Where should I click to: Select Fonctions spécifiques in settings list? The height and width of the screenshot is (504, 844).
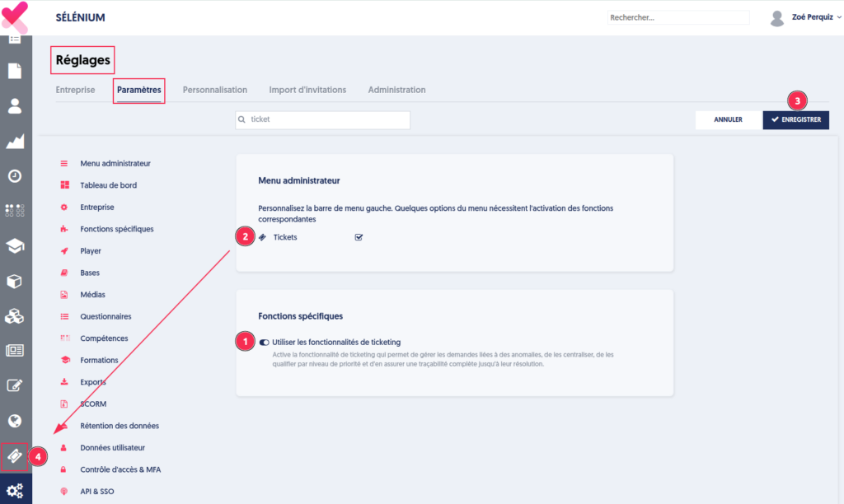click(x=116, y=229)
